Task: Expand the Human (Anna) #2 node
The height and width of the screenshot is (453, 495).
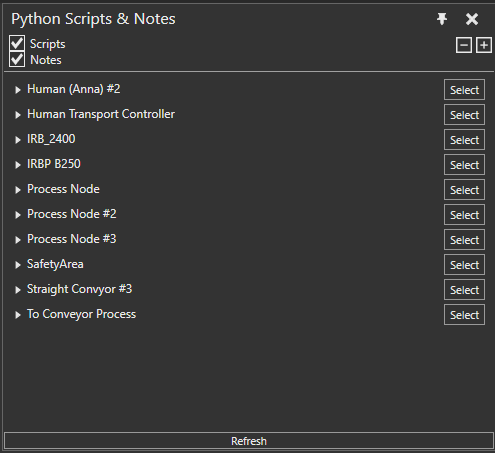Action: tap(18, 90)
